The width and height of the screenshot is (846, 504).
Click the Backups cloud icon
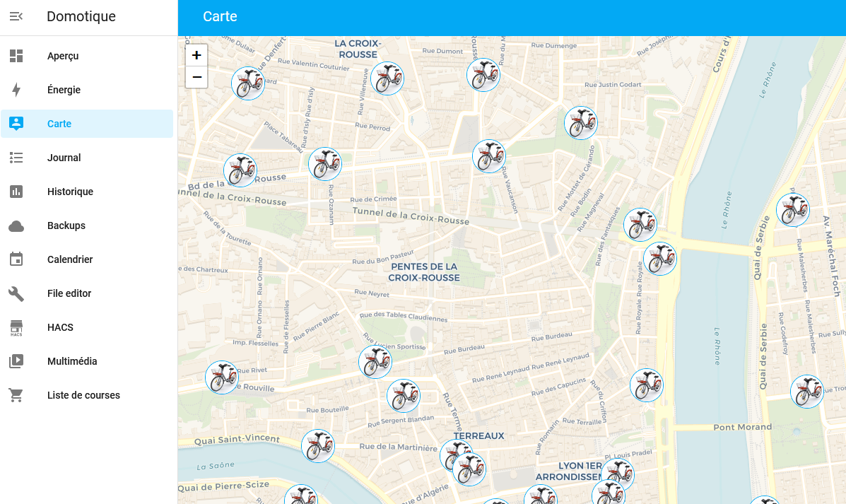pyautogui.click(x=16, y=225)
